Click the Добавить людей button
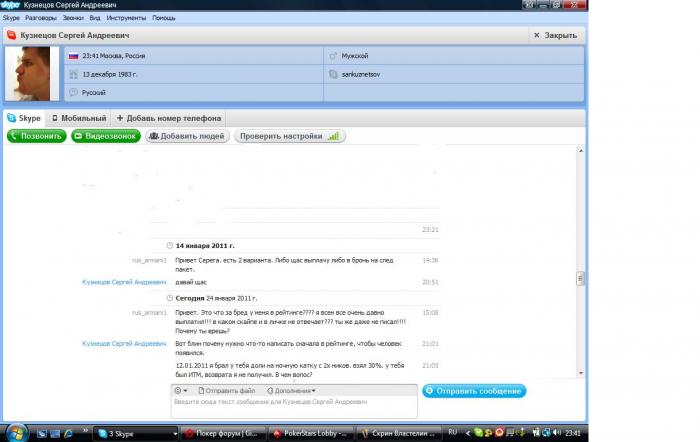Screen dimensions: 700x442 pyautogui.click(x=187, y=136)
